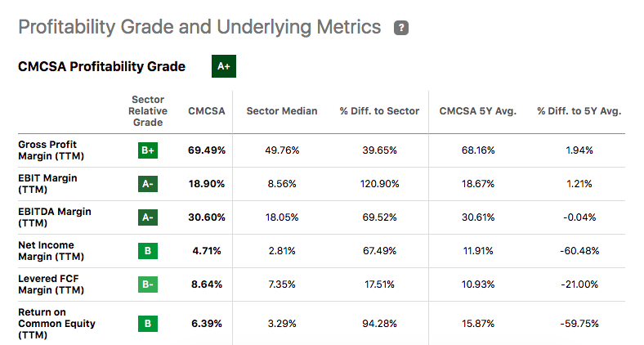Click the help question mark icon
Screen dimensions: 644x345
(400, 28)
